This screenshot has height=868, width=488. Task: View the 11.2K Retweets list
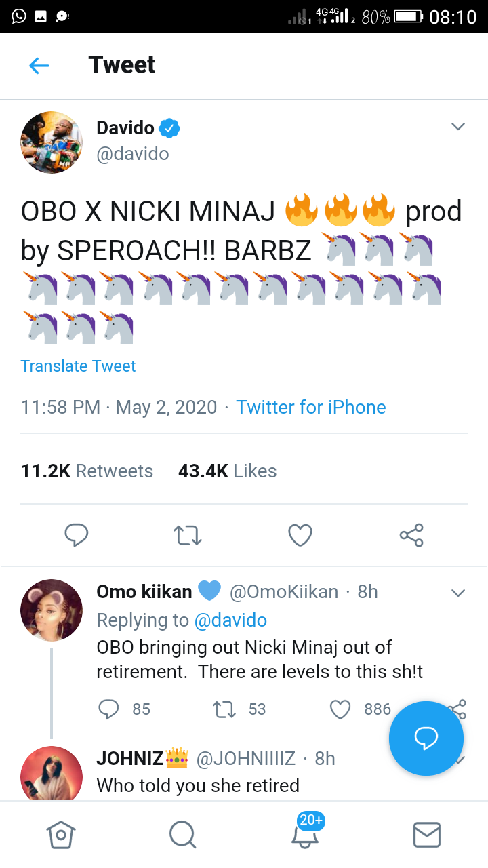pos(87,471)
